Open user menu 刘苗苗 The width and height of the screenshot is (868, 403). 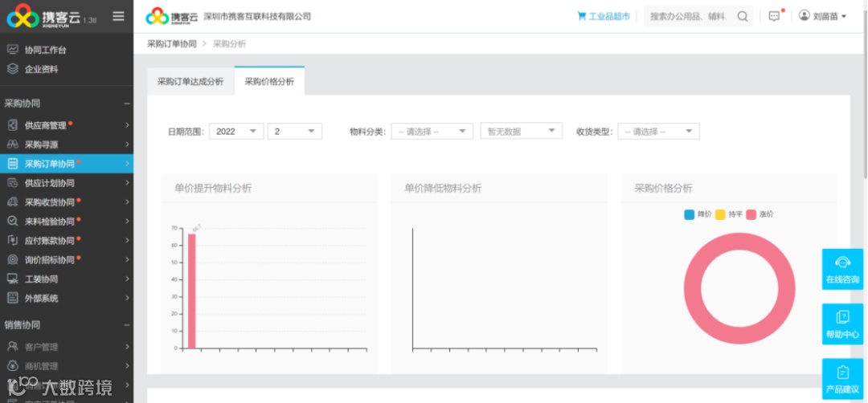[x=823, y=16]
